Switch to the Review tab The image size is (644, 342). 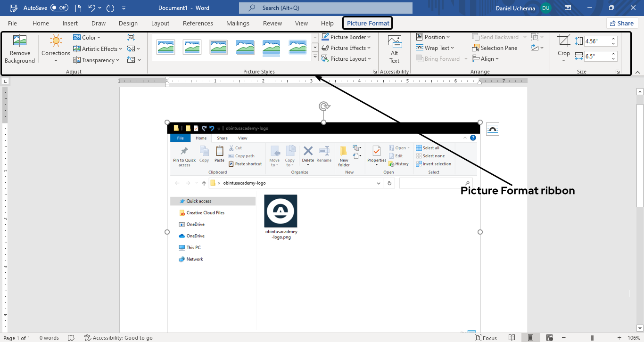[272, 23]
